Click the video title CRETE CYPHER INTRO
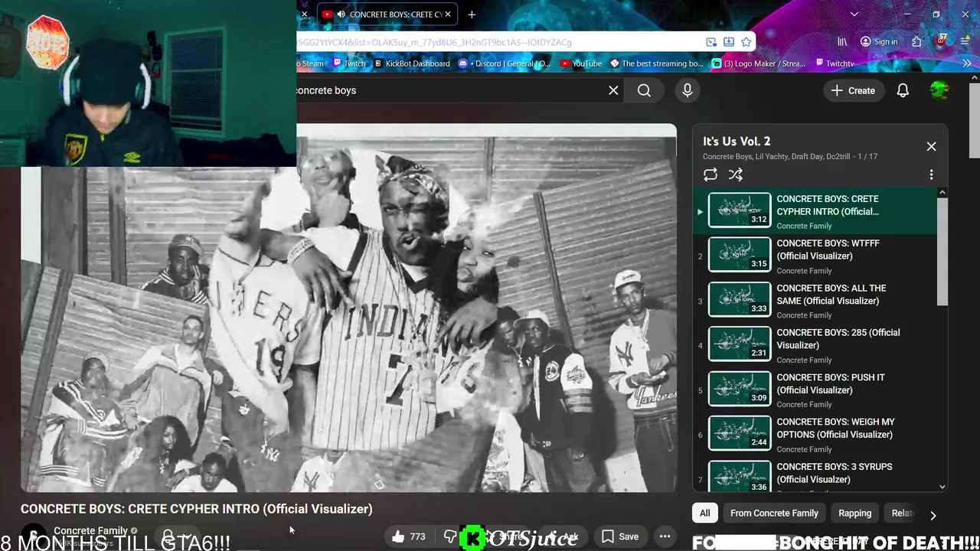980x551 pixels. 197,509
